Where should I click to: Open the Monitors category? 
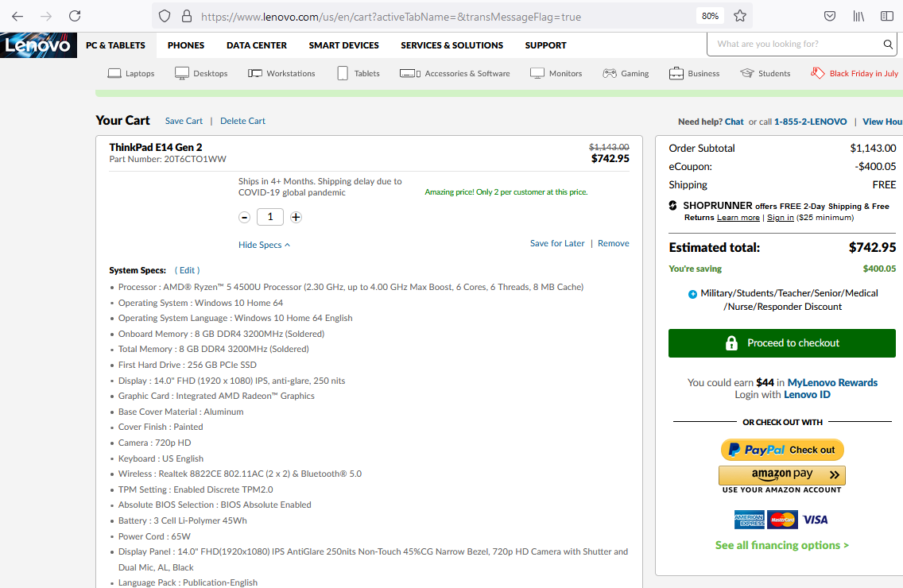point(556,73)
